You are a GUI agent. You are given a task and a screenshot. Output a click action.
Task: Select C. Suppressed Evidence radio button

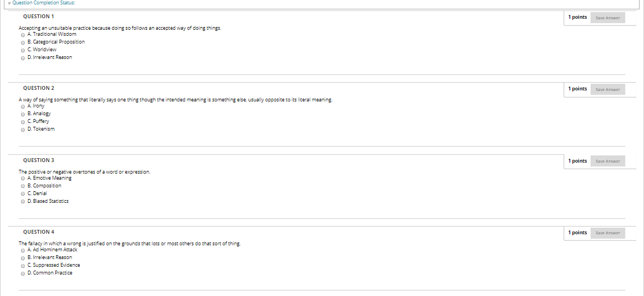[23, 266]
